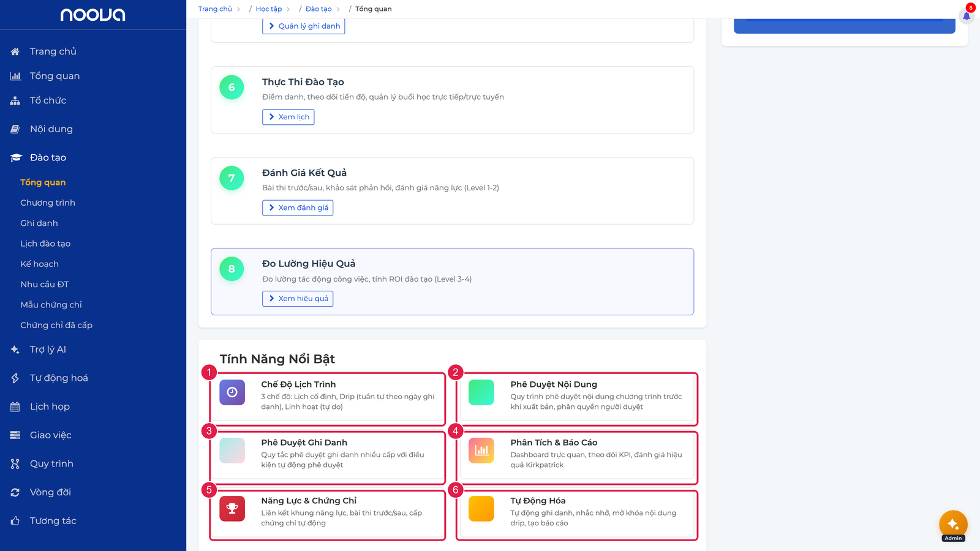Go to Ghi danh submenu
Screen dimensions: 980x551
click(39, 223)
